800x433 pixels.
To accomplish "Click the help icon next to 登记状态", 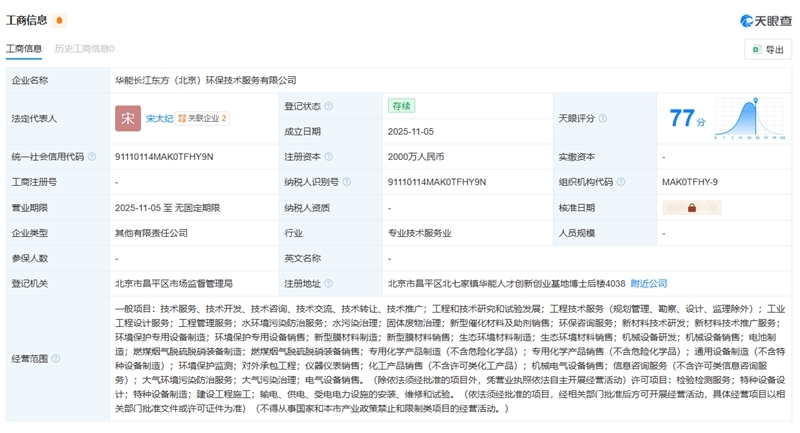I will (329, 106).
